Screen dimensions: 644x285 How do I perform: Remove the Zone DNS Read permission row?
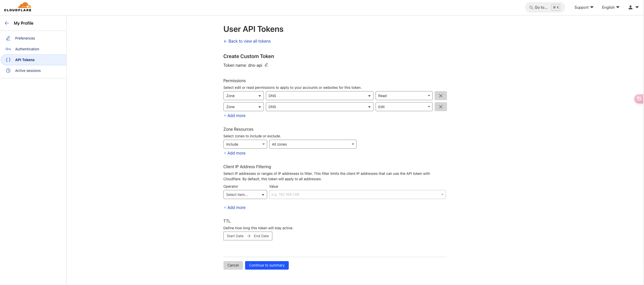click(441, 96)
